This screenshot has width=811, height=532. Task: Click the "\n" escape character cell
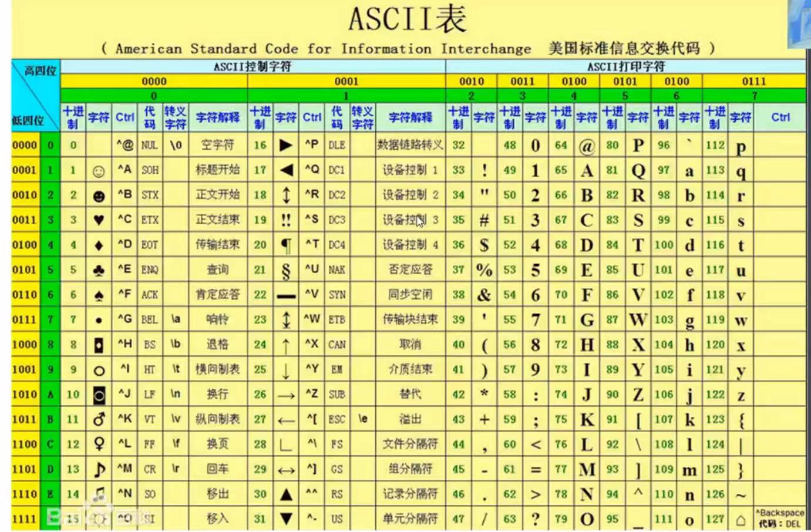[x=176, y=393]
